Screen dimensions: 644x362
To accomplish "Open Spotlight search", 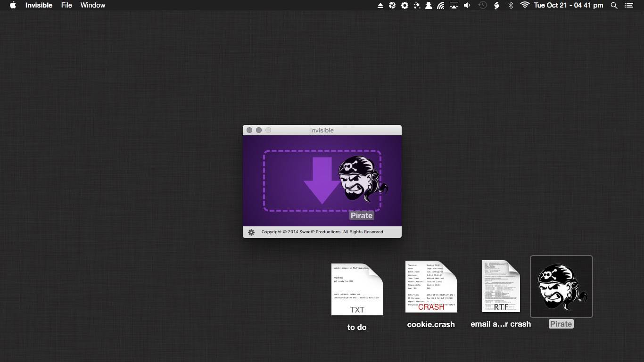I will click(x=614, y=5).
